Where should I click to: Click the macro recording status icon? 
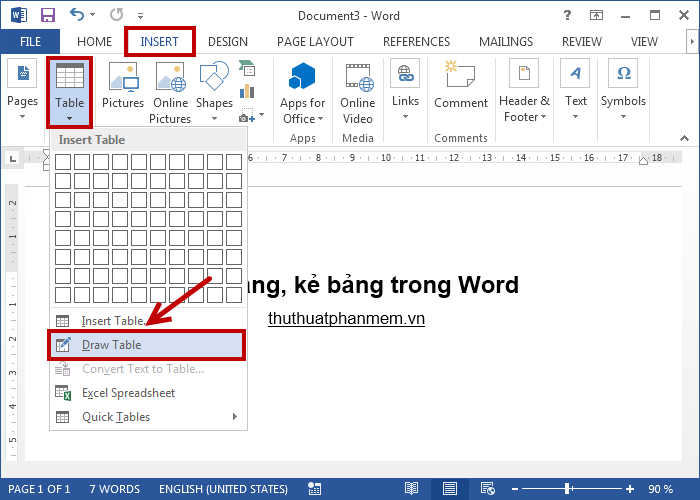point(315,489)
